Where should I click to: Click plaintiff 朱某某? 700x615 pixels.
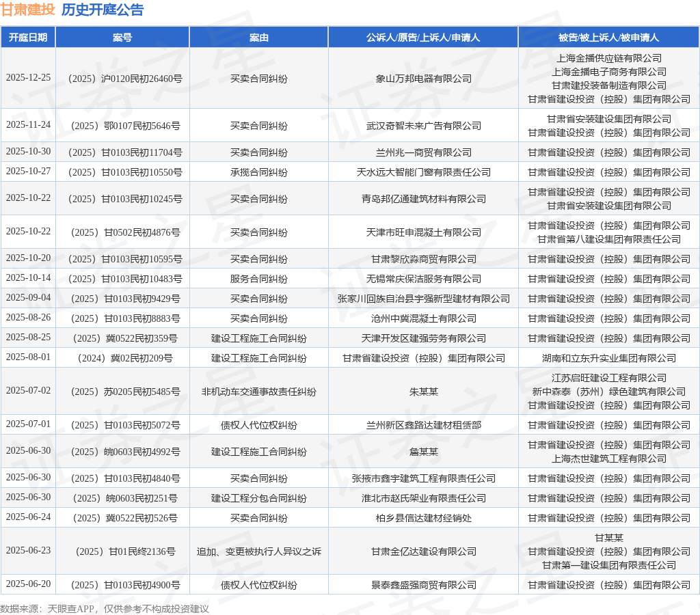point(424,392)
